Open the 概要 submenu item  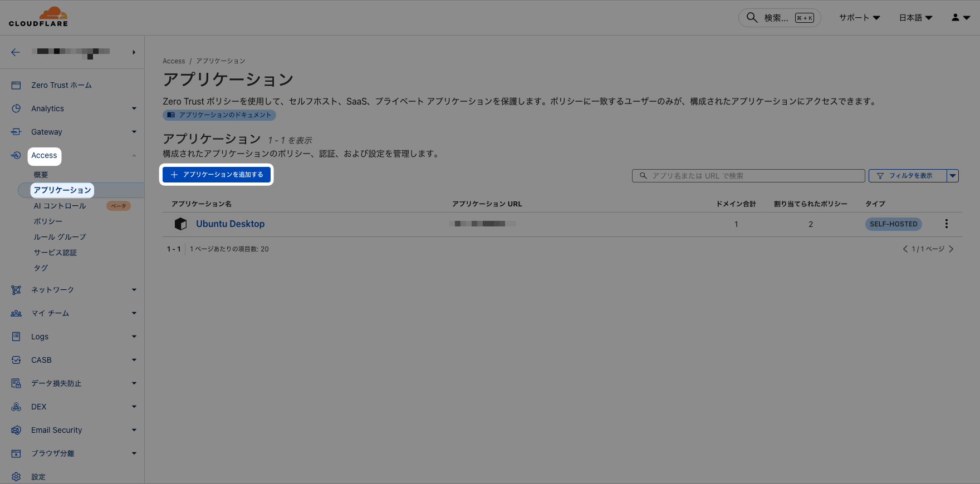point(41,175)
